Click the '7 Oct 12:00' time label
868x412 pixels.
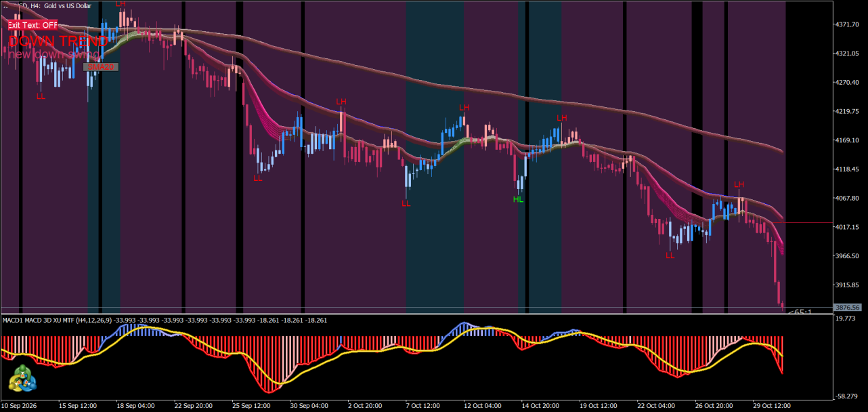pos(424,406)
